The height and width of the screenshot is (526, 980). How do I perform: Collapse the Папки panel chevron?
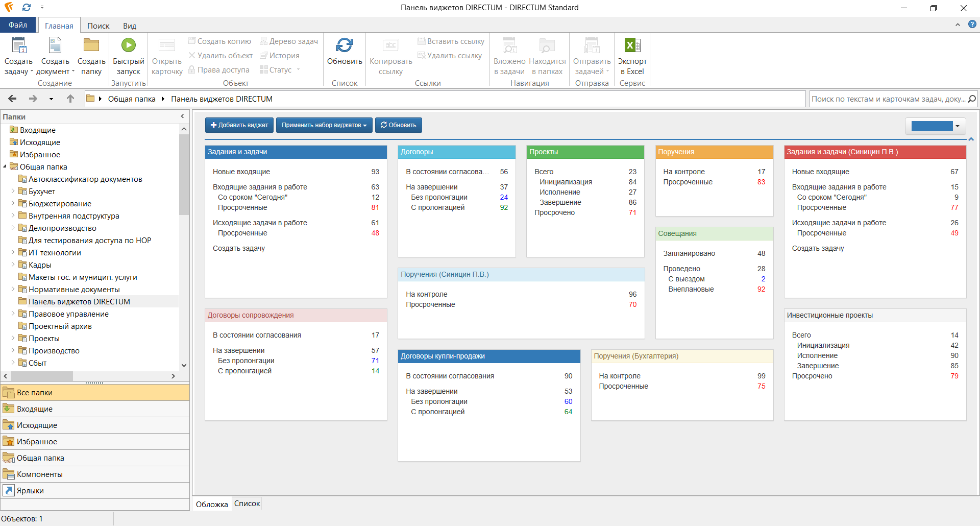coord(182,116)
